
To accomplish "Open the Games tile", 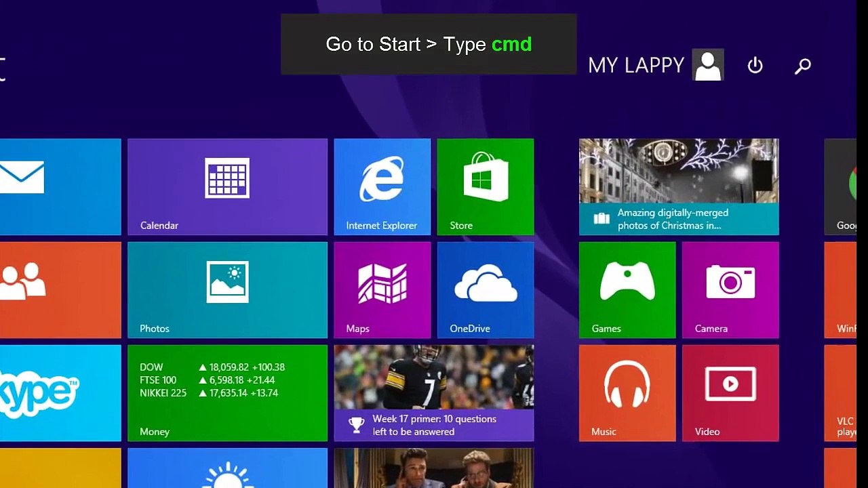I will (627, 290).
